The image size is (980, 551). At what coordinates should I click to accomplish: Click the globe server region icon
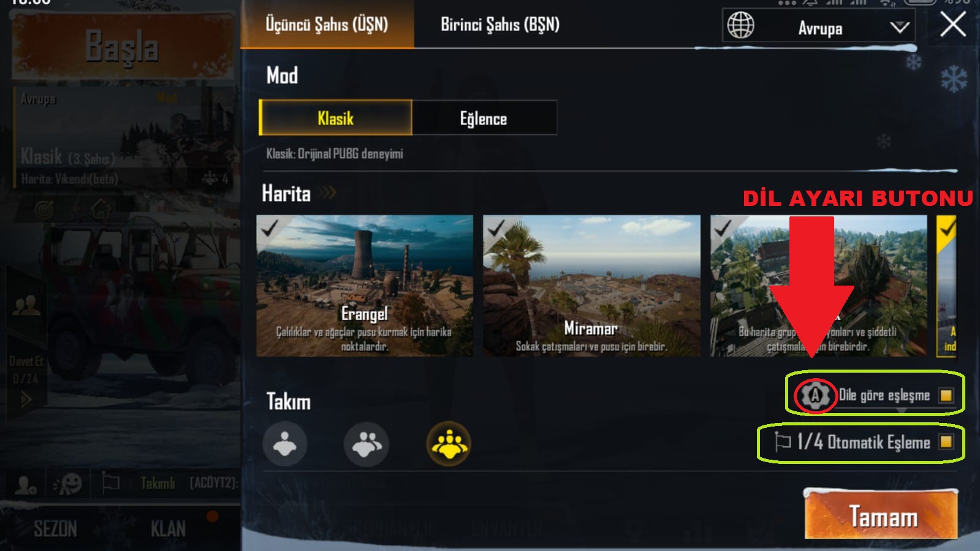coord(740,26)
